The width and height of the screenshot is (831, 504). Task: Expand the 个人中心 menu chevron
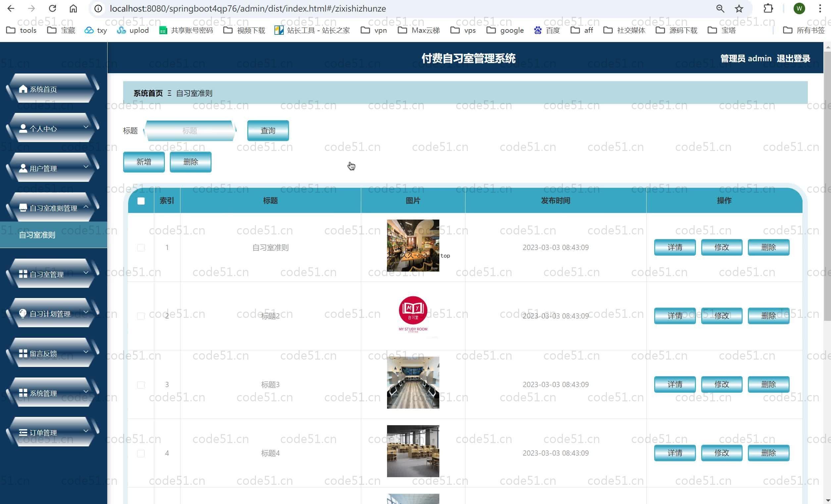pyautogui.click(x=86, y=127)
